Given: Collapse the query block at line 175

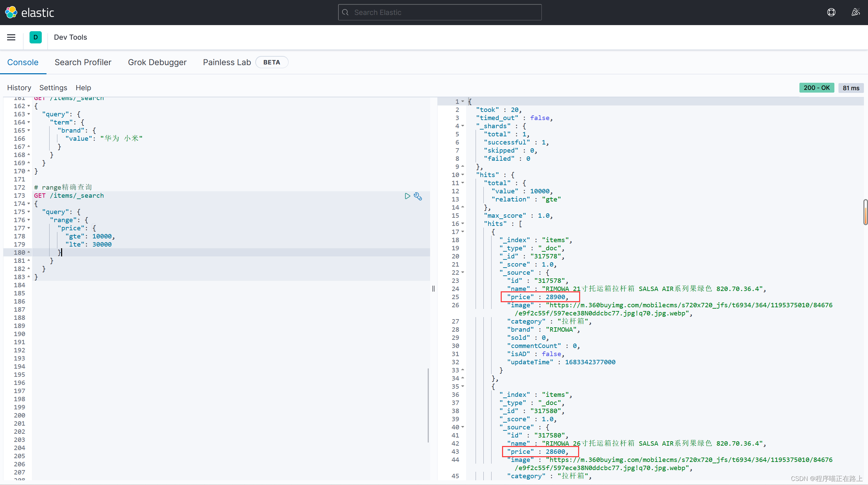Looking at the screenshot, I should [29, 212].
